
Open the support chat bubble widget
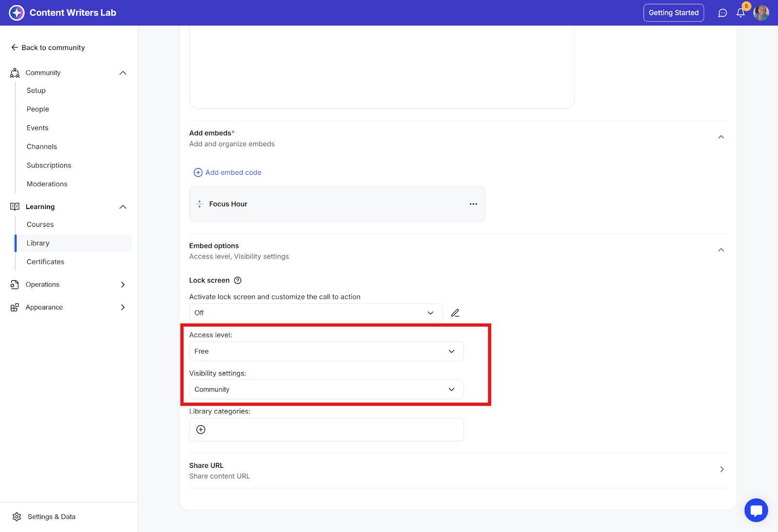pyautogui.click(x=756, y=510)
